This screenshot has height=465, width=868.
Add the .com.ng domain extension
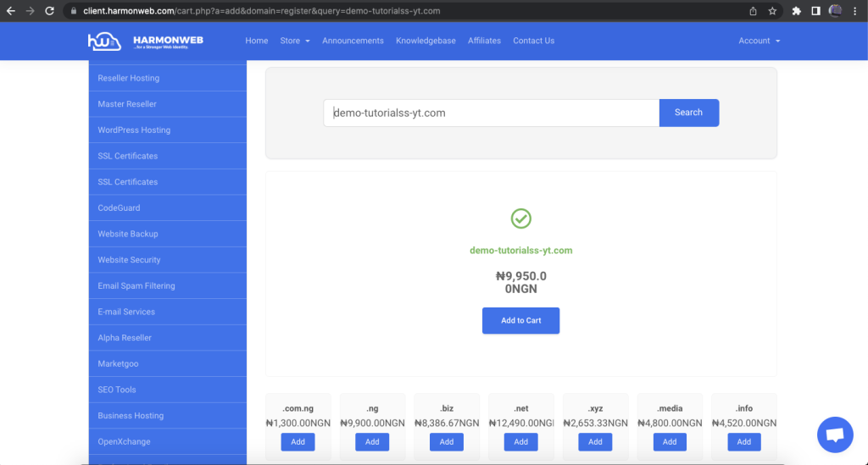pyautogui.click(x=298, y=441)
